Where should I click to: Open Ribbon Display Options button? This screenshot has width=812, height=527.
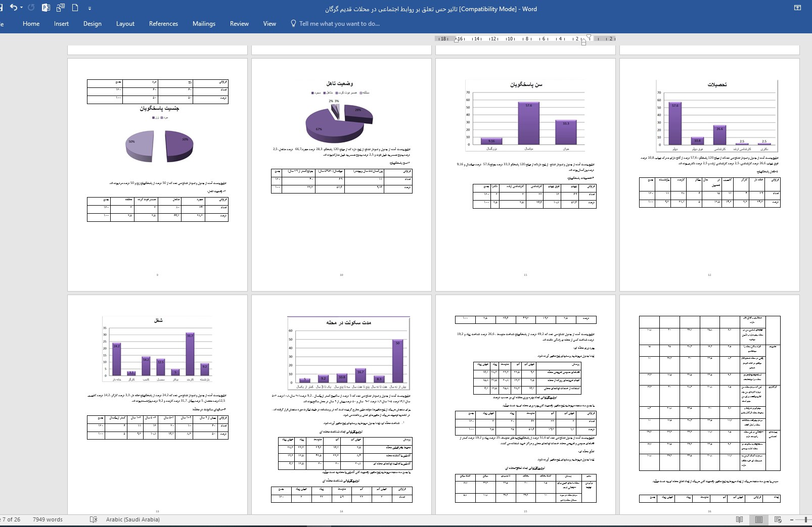797,8
